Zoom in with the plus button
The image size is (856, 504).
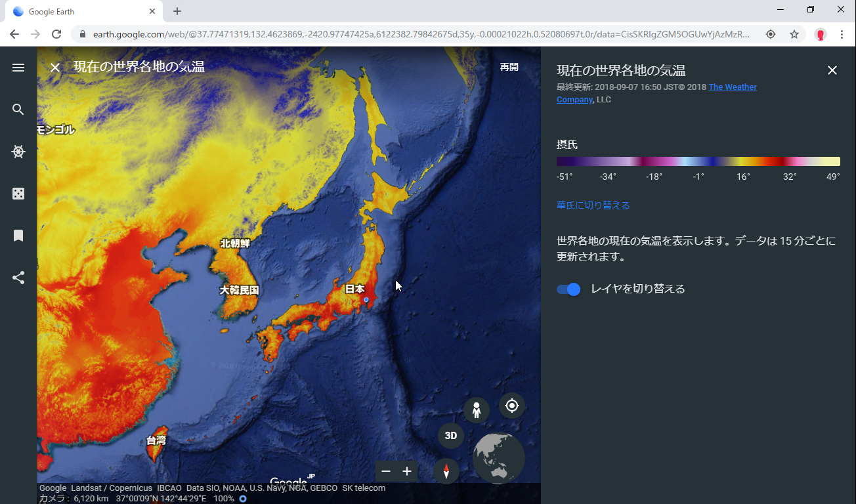(407, 471)
